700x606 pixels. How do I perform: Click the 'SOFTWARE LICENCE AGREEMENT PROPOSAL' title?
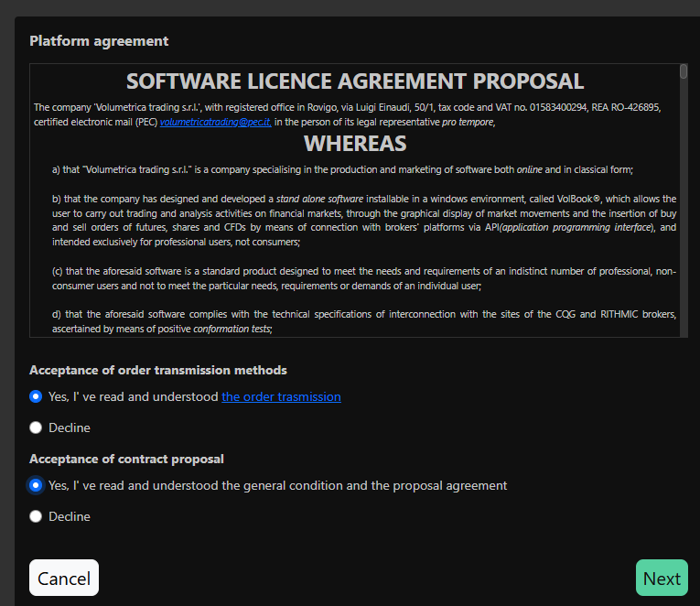[x=355, y=81]
